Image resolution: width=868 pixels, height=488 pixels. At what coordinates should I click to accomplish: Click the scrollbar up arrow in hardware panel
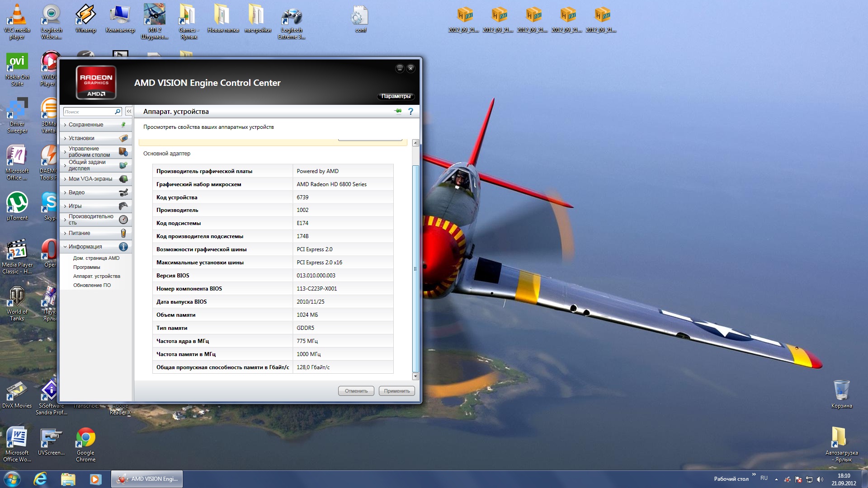[415, 143]
